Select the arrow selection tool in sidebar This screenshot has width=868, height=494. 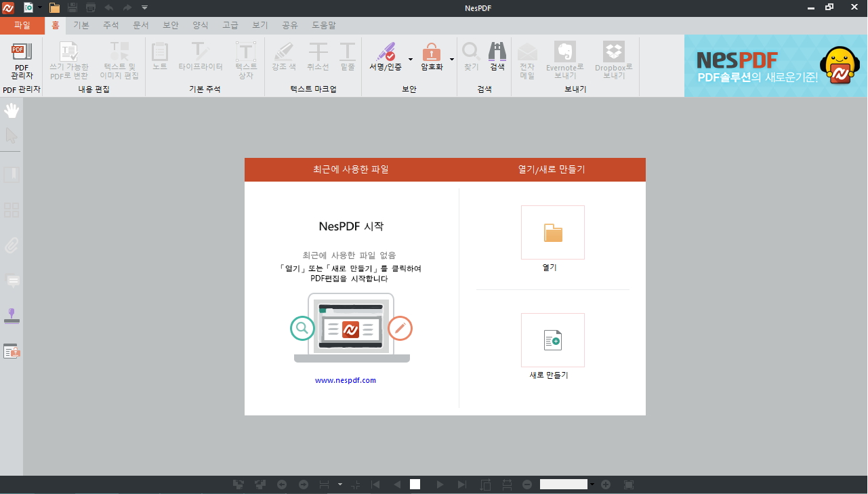click(12, 136)
